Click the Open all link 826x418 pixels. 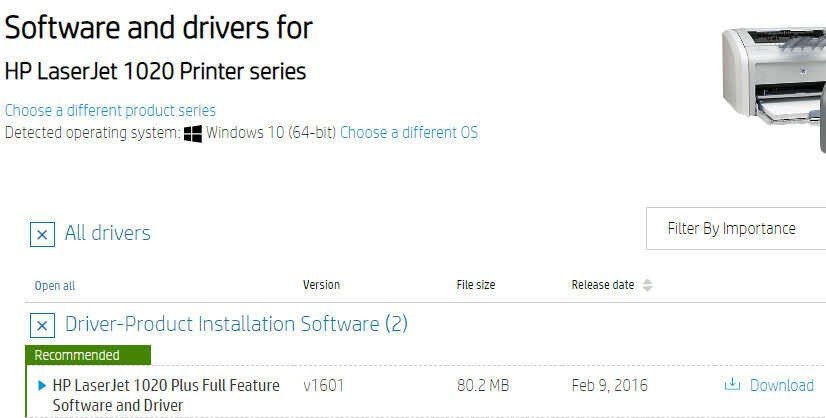click(x=55, y=286)
